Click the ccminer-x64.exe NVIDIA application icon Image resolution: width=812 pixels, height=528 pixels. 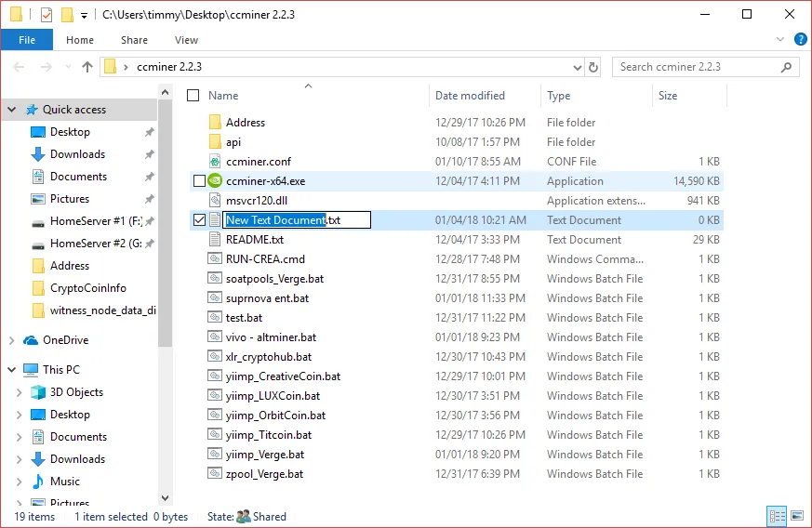[215, 180]
